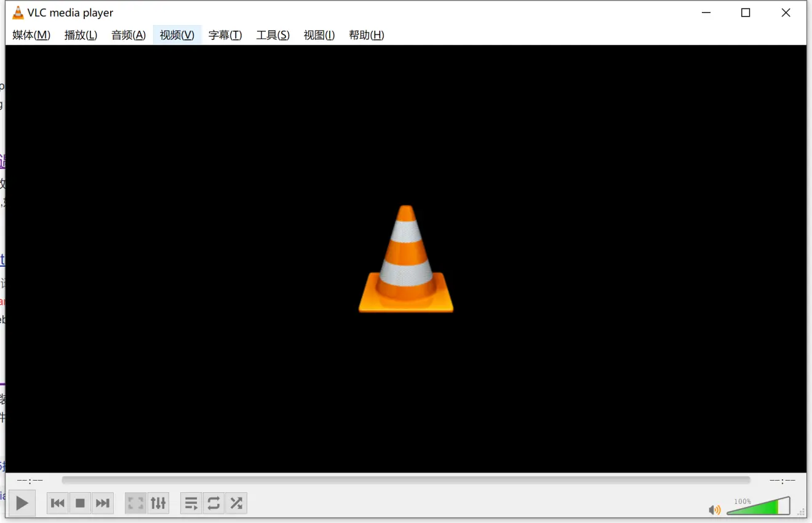Click the Play button
Screen dimensions: 812x523
click(22, 504)
